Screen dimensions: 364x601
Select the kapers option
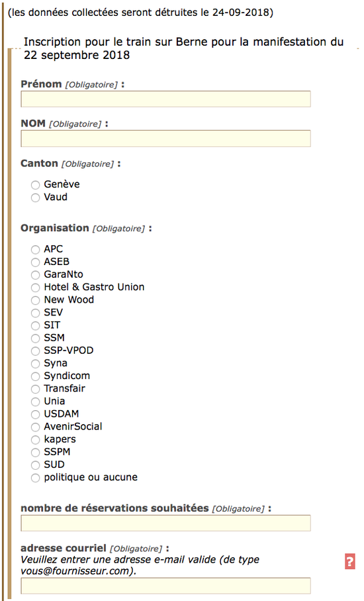pyautogui.click(x=35, y=439)
